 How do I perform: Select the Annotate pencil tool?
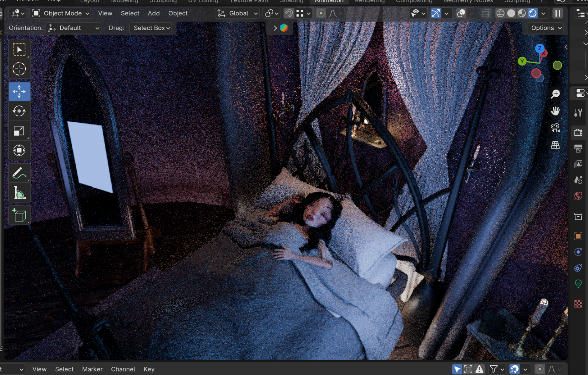19,173
